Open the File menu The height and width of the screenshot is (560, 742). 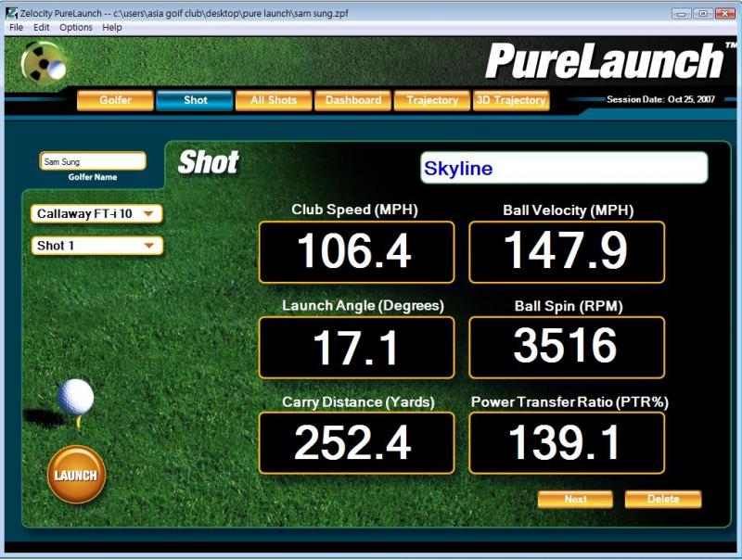click(16, 28)
